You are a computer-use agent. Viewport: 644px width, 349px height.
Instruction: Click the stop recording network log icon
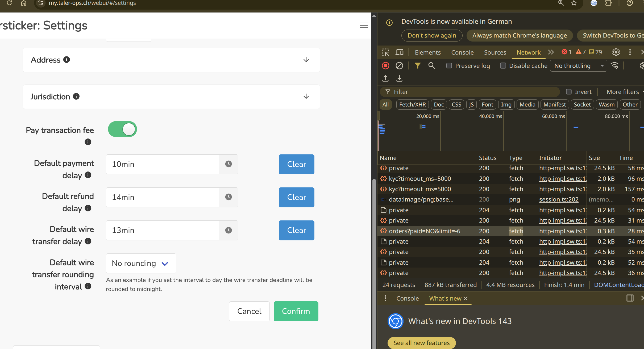385,66
